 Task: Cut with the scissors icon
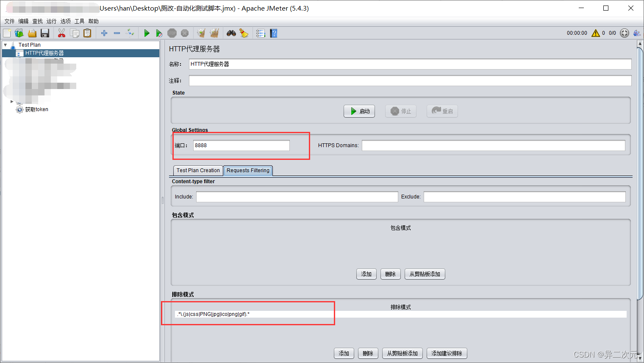tap(62, 33)
